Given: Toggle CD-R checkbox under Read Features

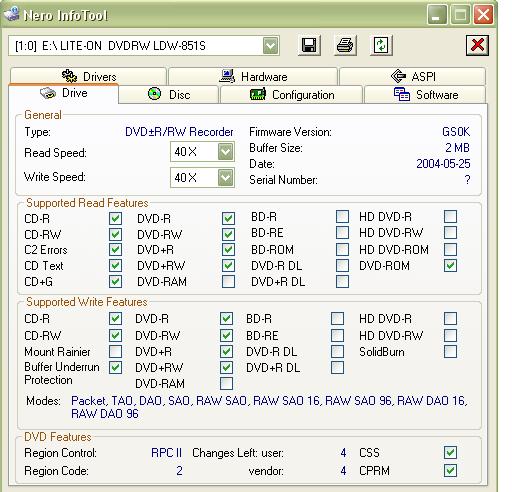Looking at the screenshot, I should (x=115, y=219).
